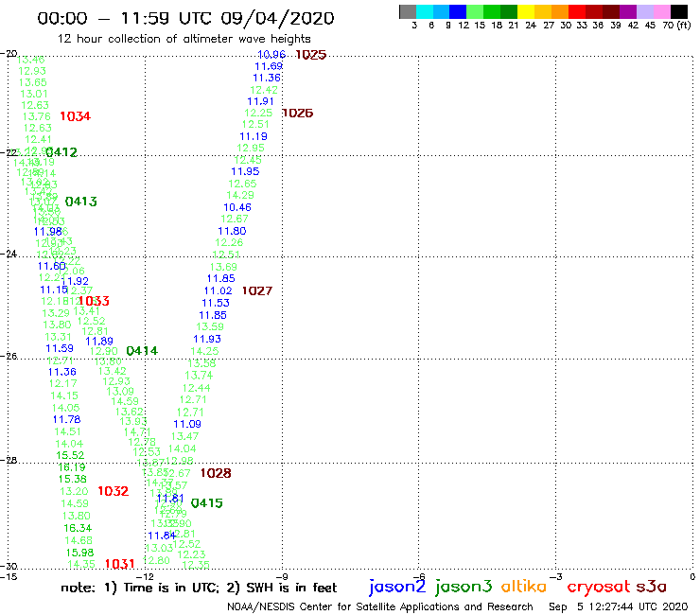Click the cyan swatch in the wave height scale
This screenshot has width=700, height=615.
[x=425, y=11]
